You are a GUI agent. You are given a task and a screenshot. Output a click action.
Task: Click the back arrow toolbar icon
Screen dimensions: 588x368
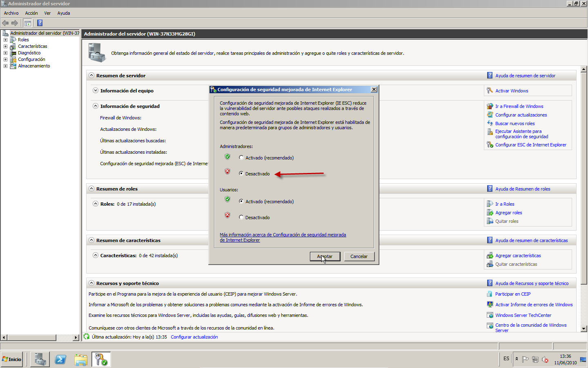pyautogui.click(x=5, y=23)
